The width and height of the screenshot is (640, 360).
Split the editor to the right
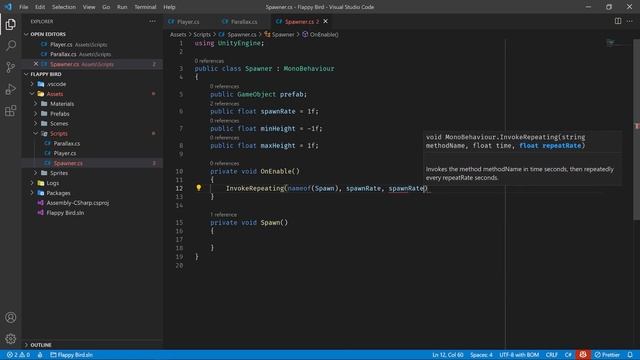(618, 21)
